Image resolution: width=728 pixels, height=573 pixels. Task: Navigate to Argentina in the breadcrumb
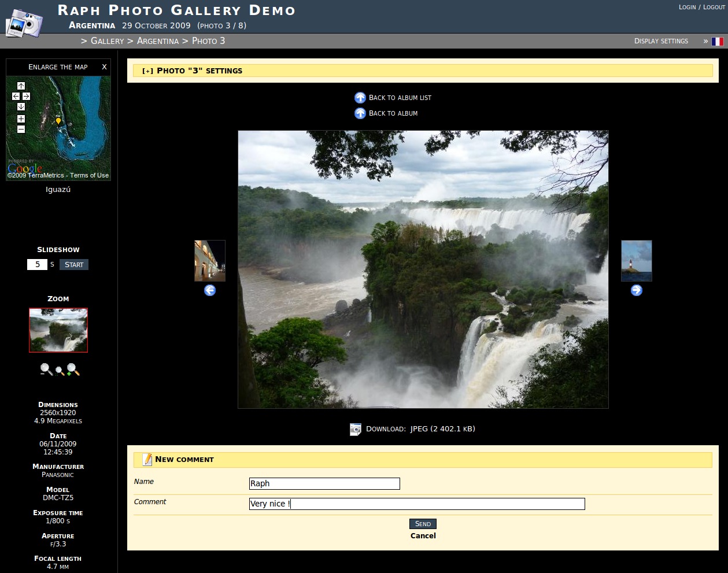(x=157, y=41)
